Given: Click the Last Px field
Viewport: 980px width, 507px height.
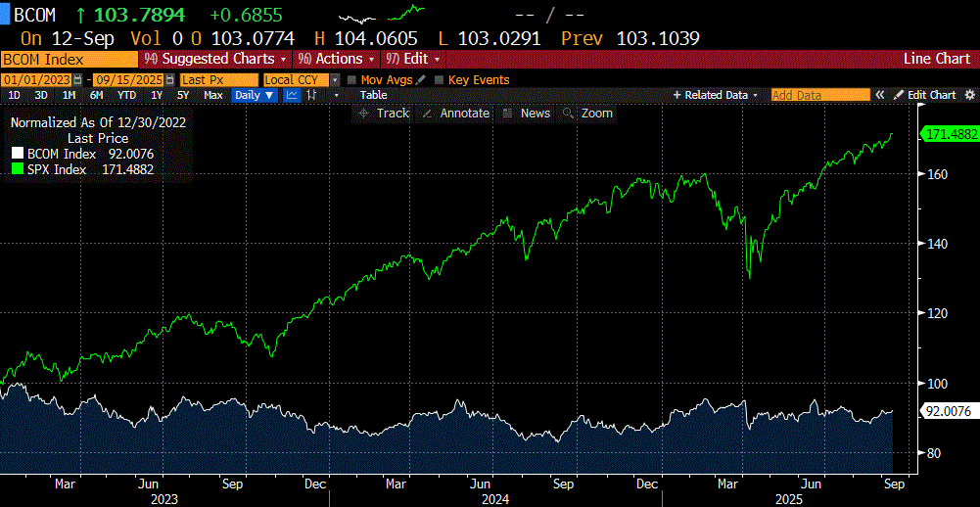Looking at the screenshot, I should coord(218,80).
